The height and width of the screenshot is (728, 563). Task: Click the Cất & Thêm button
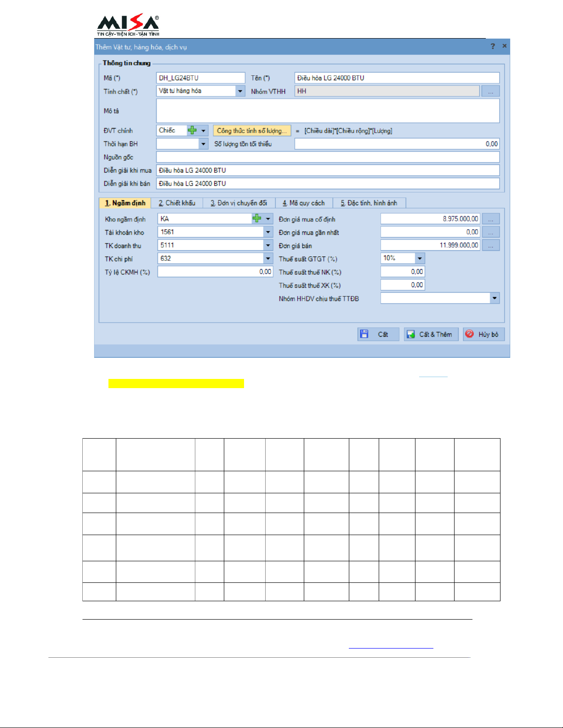click(431, 334)
